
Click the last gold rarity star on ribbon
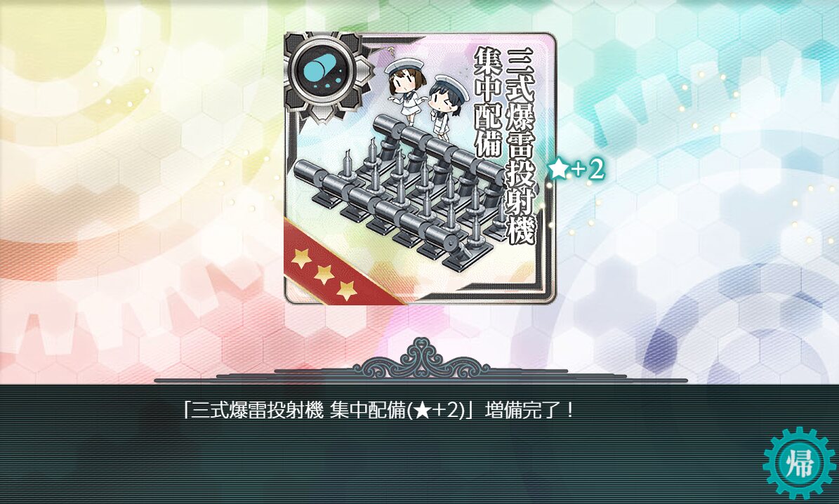(x=346, y=290)
